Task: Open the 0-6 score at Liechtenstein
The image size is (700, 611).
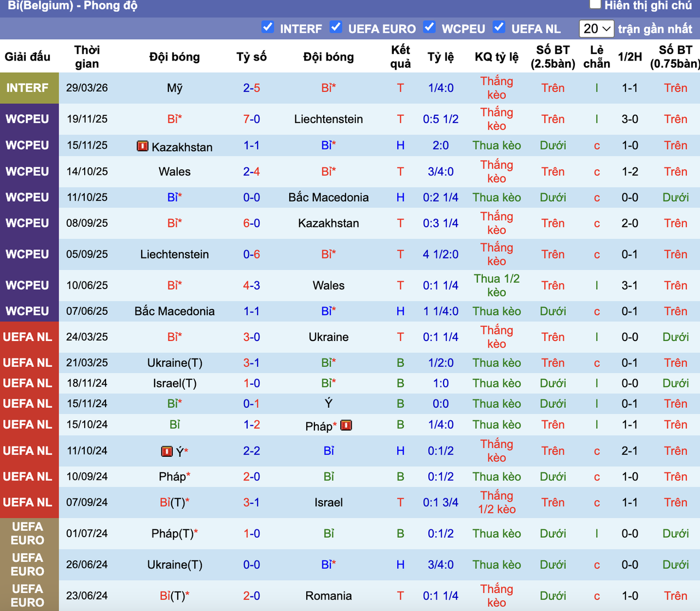Action: tap(252, 254)
